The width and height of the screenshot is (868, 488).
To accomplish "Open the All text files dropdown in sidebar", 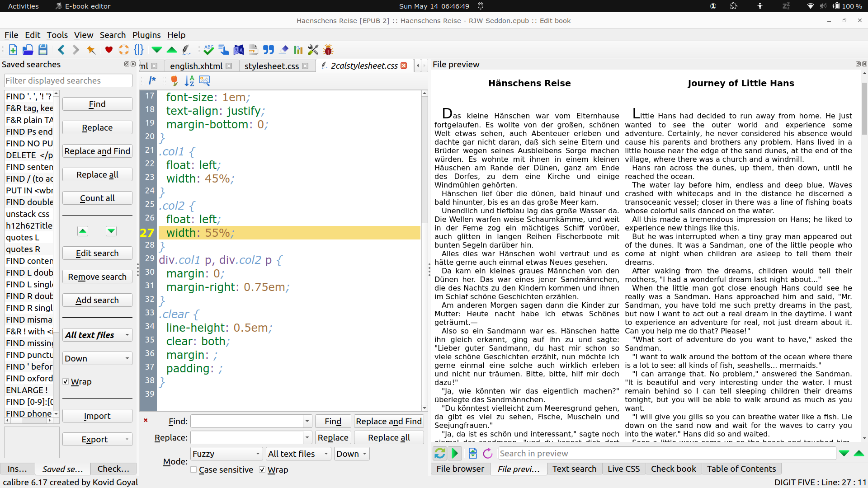I will click(97, 335).
